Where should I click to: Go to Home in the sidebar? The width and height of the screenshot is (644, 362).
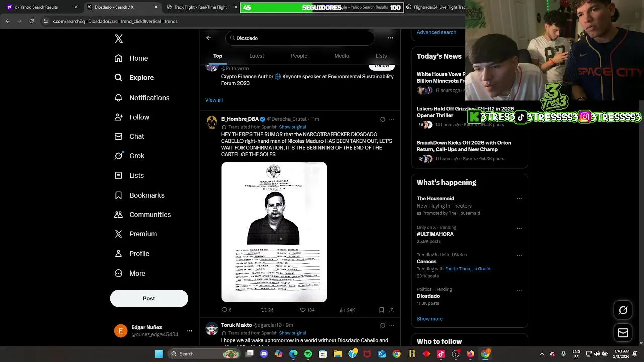point(131,58)
